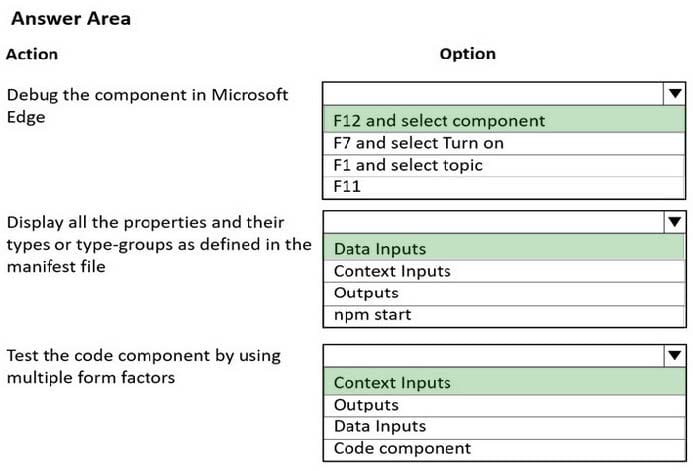Open the Test form factors dropdown arrow
Screen dimensions: 693x471
[x=675, y=355]
